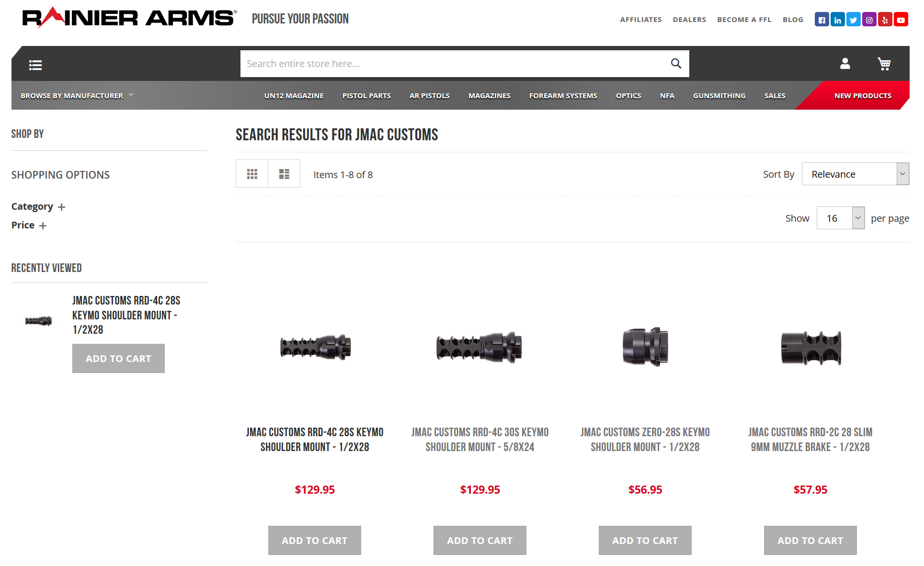
Task: Open the New Products tab
Action: (x=862, y=96)
